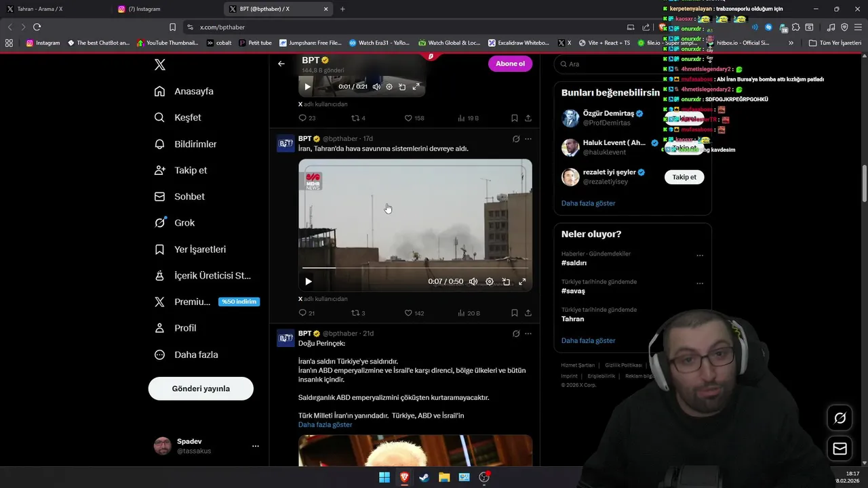The height and width of the screenshot is (488, 868).
Task: Open Keşfet in sidebar
Action: click(178, 117)
